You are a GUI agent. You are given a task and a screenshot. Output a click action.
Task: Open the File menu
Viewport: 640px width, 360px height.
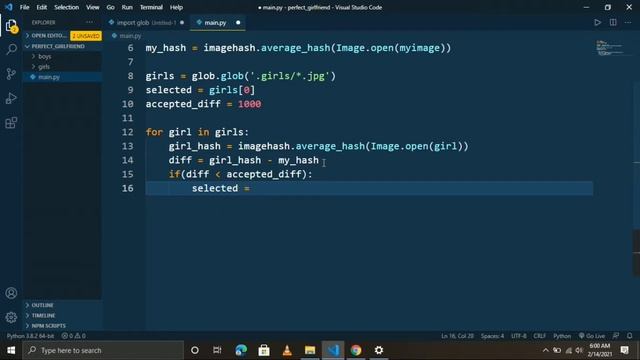click(24, 7)
